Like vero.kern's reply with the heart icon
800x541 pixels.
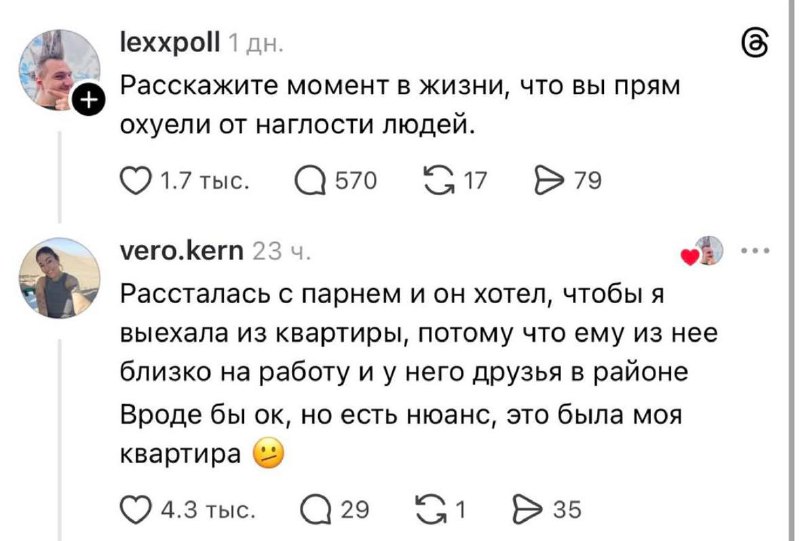[x=137, y=510]
